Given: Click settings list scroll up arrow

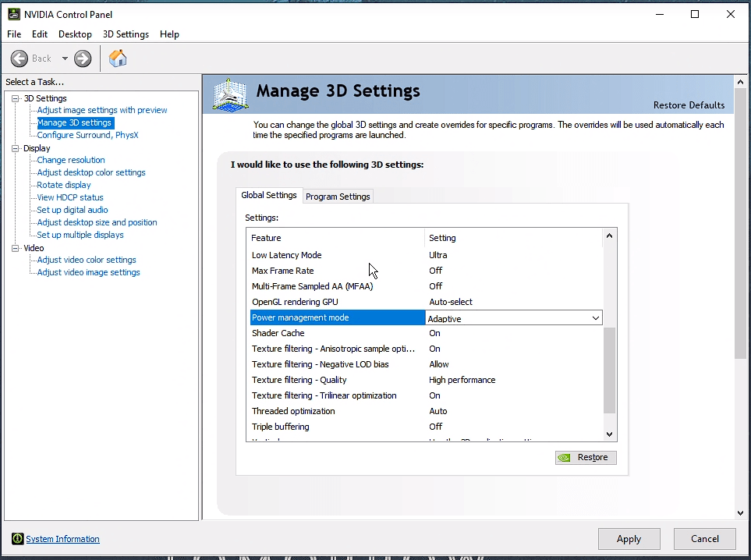Looking at the screenshot, I should (x=609, y=236).
